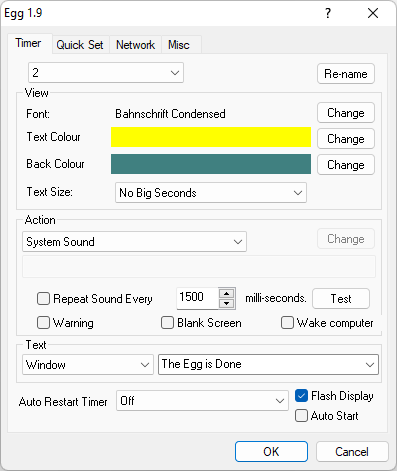This screenshot has width=397, height=471.
Task: Click the Bahnschrift Condensed font name
Action: click(x=170, y=114)
